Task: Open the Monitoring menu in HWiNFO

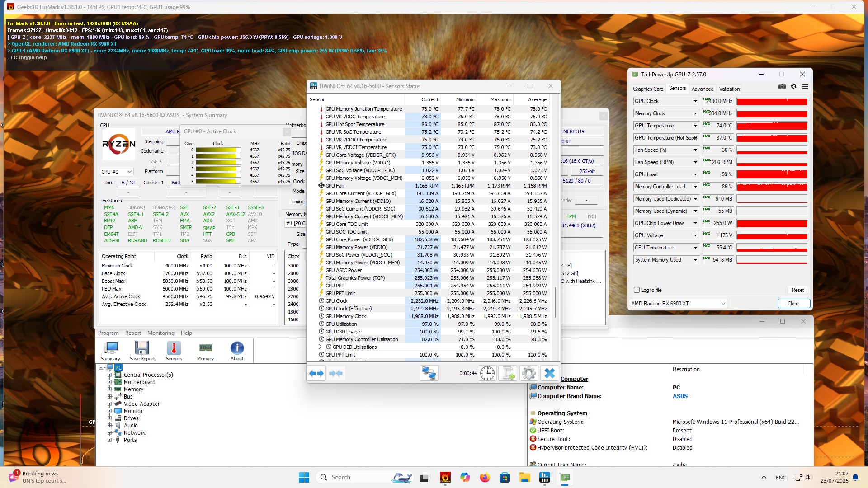Action: pos(161,333)
